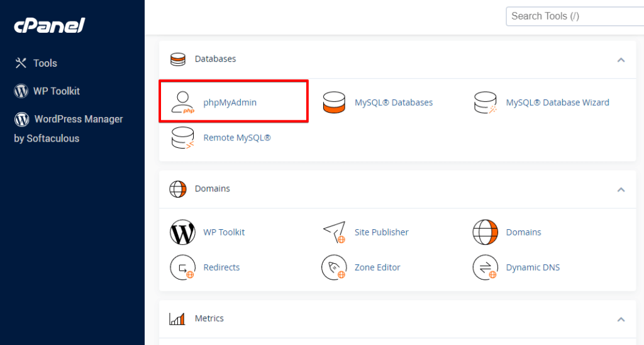Open Tools in the sidebar menu
Screen dimensions: 644x345
click(x=45, y=63)
